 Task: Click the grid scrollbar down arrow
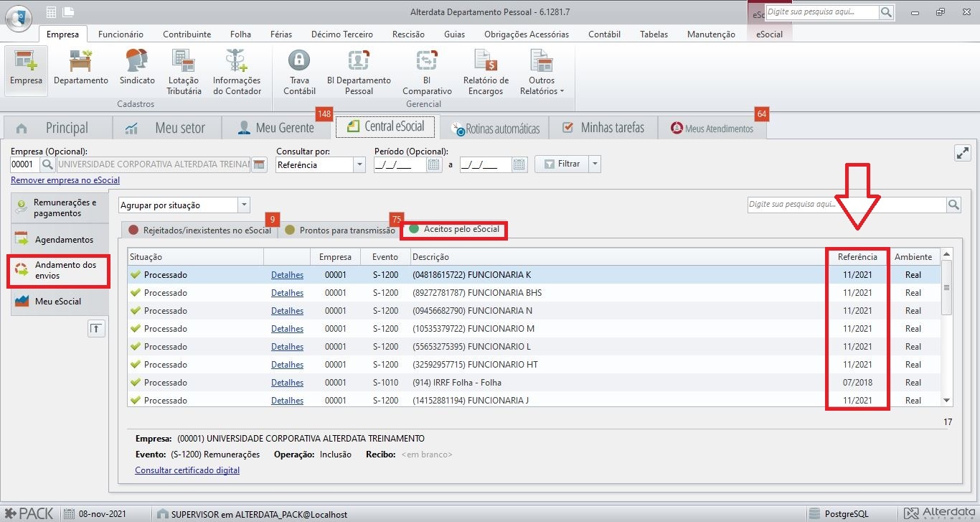(x=946, y=401)
